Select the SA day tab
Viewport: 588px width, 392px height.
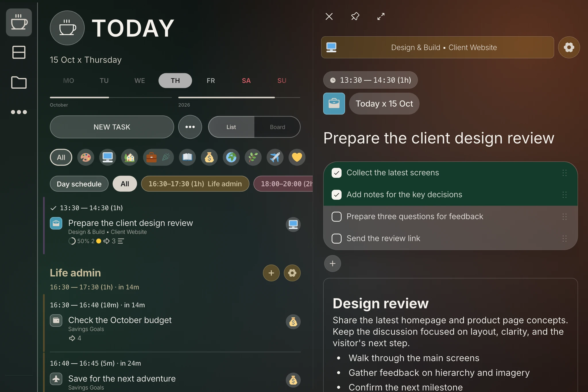tap(246, 81)
